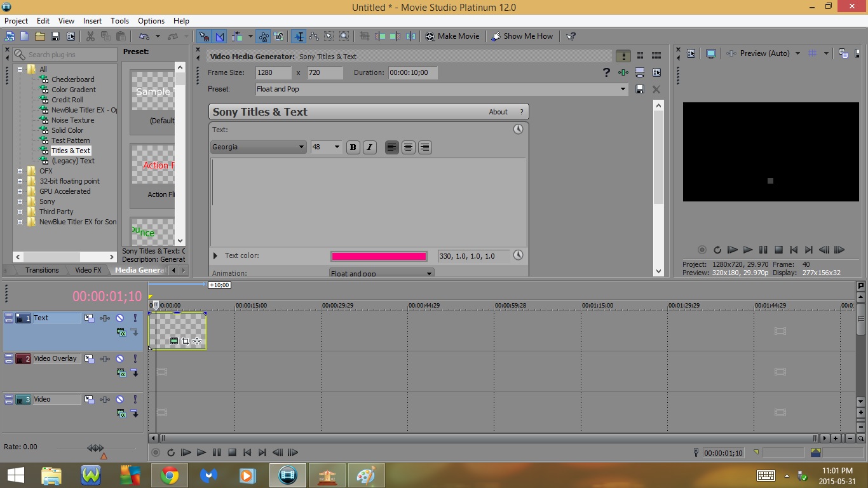Switch to the Transitions tab
868x488 pixels.
coord(42,270)
